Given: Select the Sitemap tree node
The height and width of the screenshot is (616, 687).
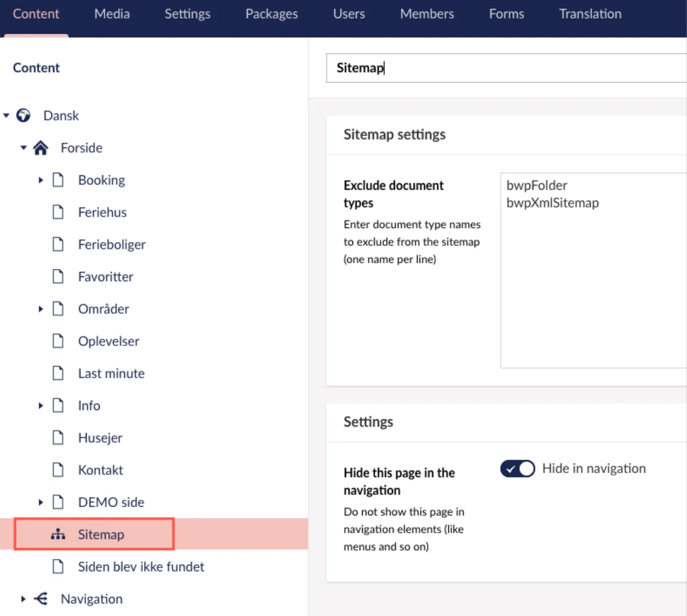Looking at the screenshot, I should pyautogui.click(x=101, y=534).
